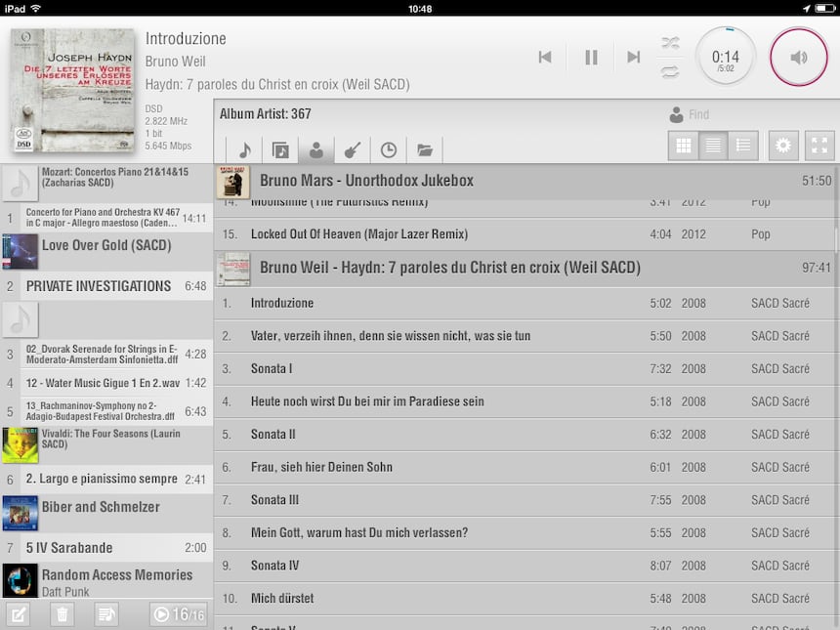Select Biber and Schmelzer album in queue
Viewport: 840px width, 630px height.
coord(106,513)
